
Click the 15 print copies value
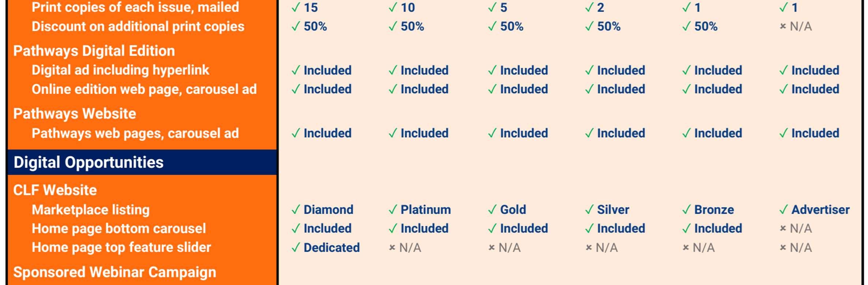pyautogui.click(x=311, y=7)
